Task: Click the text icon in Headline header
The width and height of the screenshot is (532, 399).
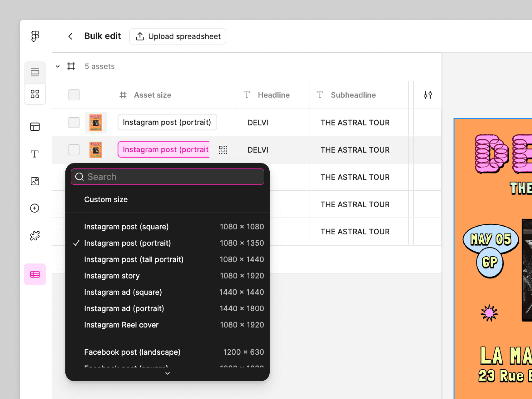Action: [x=247, y=95]
